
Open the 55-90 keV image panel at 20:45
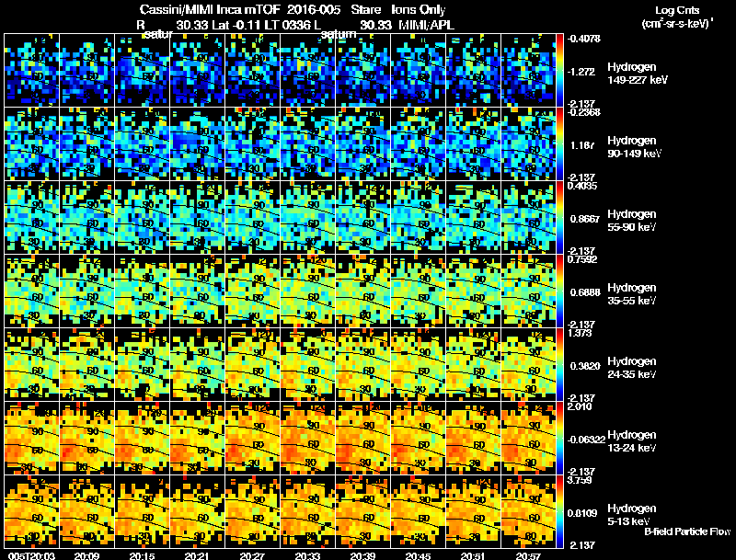[x=419, y=218]
